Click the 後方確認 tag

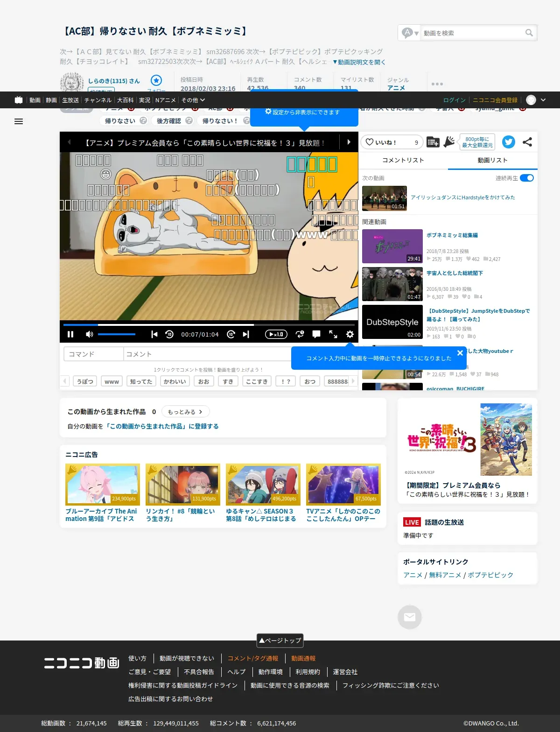[168, 121]
